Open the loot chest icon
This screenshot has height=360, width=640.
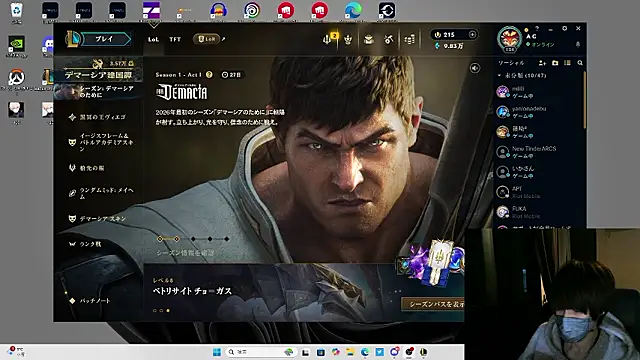(x=369, y=40)
